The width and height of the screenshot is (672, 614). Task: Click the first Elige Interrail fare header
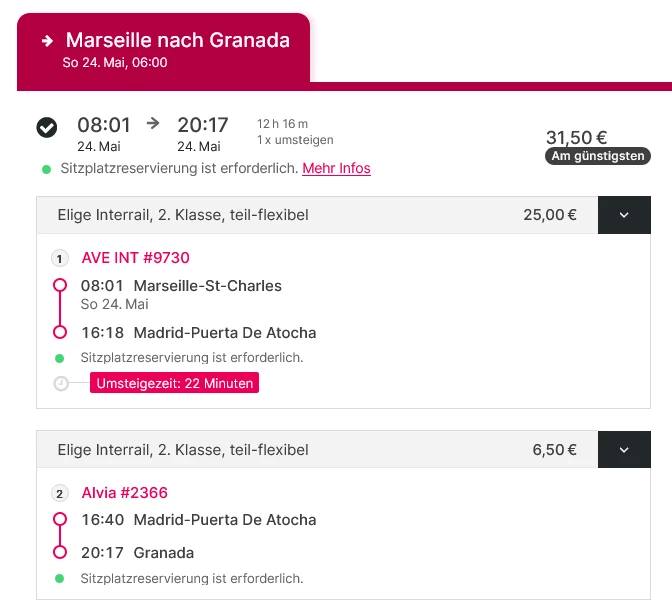tap(183, 215)
